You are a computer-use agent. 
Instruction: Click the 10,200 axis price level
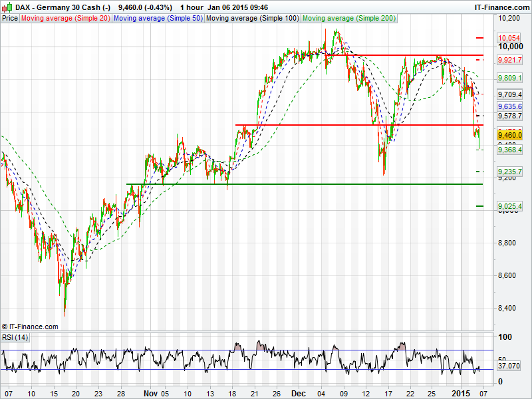509,19
